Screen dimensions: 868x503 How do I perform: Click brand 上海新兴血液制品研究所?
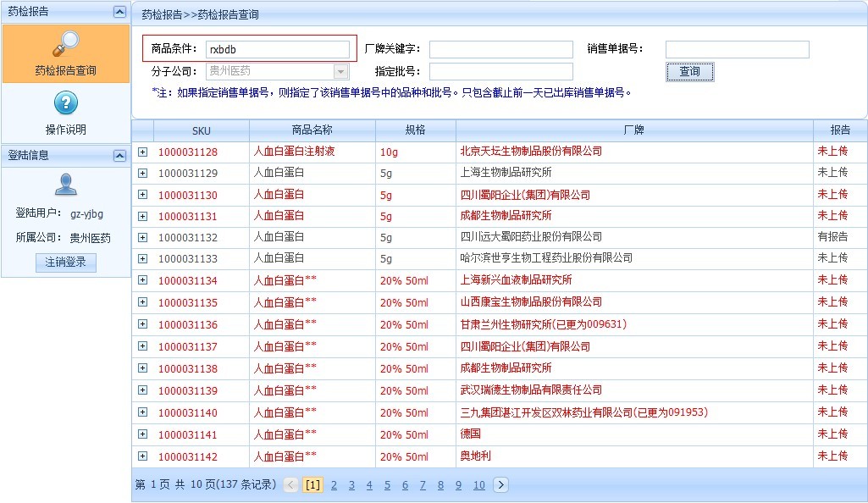pyautogui.click(x=516, y=280)
